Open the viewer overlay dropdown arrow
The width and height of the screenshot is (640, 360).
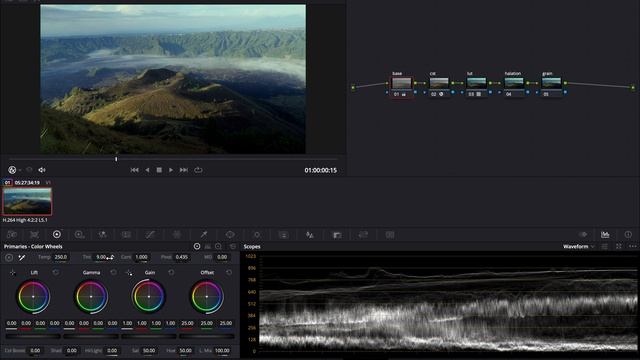[x=20, y=170]
